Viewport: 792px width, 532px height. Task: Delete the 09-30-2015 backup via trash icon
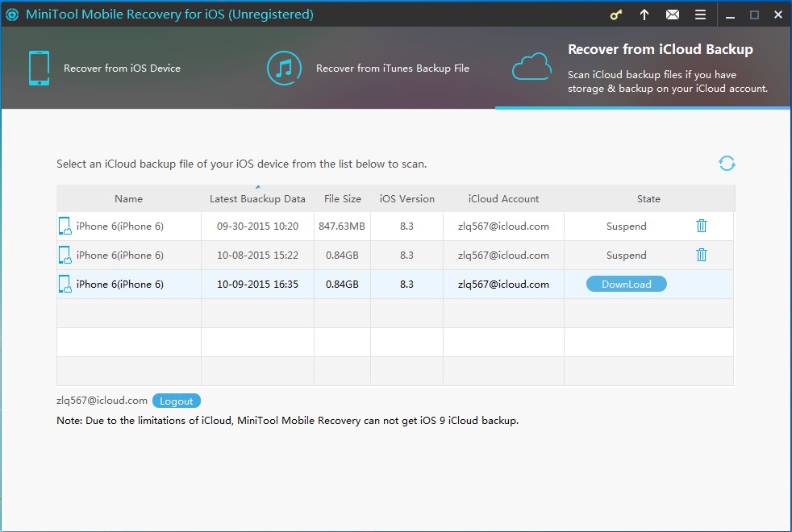coord(702,226)
